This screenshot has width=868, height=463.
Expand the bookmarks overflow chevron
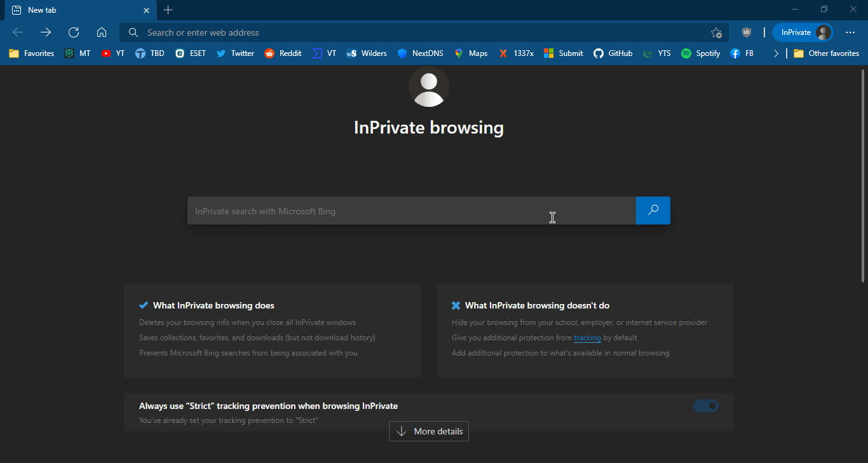776,53
